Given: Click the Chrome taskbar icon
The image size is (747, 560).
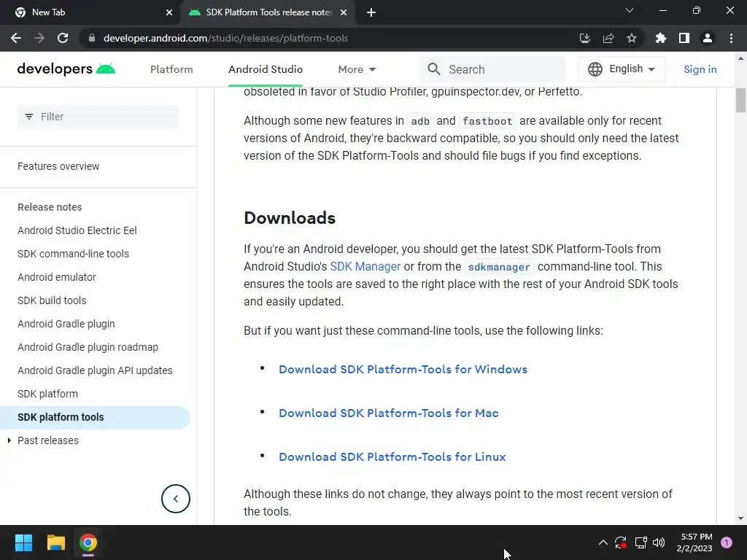Looking at the screenshot, I should pyautogui.click(x=88, y=542).
